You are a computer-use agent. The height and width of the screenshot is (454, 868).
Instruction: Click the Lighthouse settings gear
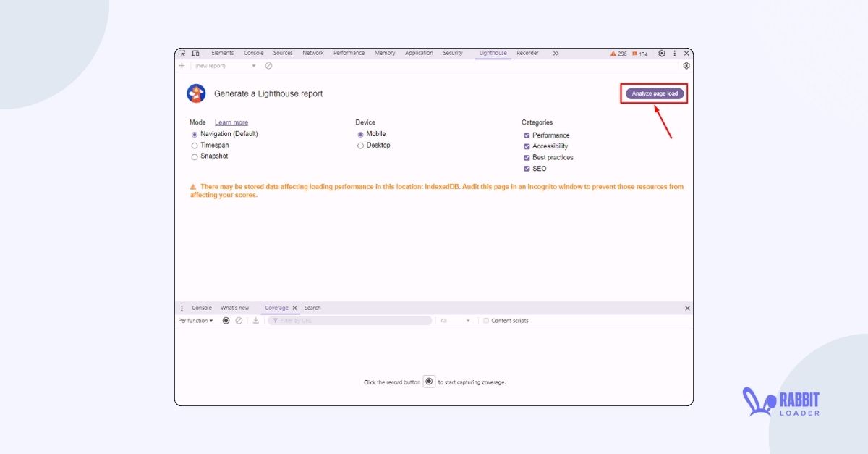[686, 65]
